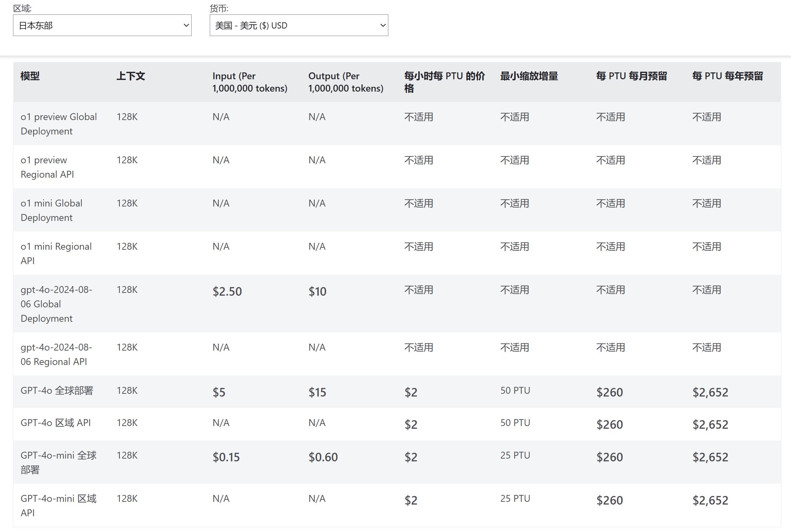Select gpt-4o-2024-08-06 Global Deployment model name
This screenshot has height=532, width=791.
(x=56, y=304)
